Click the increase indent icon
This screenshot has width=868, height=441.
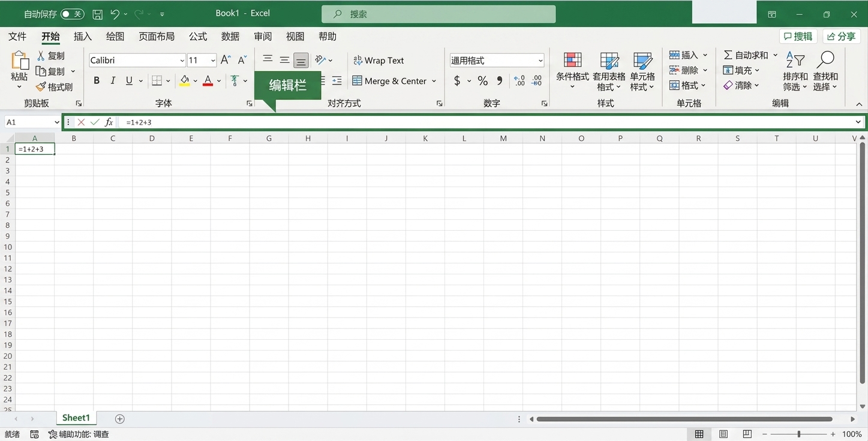click(x=337, y=80)
